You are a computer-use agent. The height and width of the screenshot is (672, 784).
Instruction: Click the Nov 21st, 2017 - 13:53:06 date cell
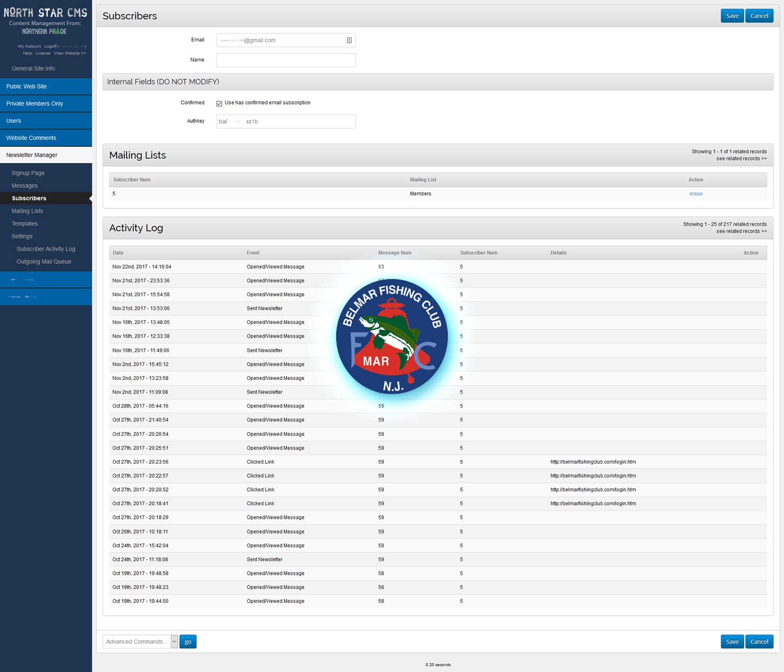tap(141, 308)
